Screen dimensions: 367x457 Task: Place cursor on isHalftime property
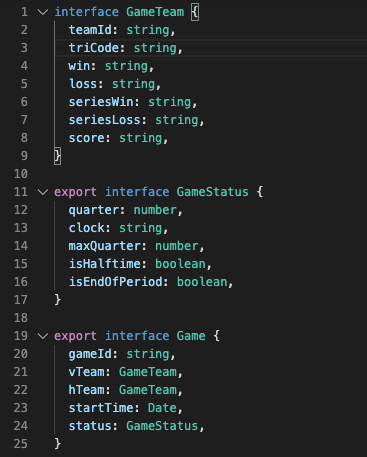coord(104,264)
